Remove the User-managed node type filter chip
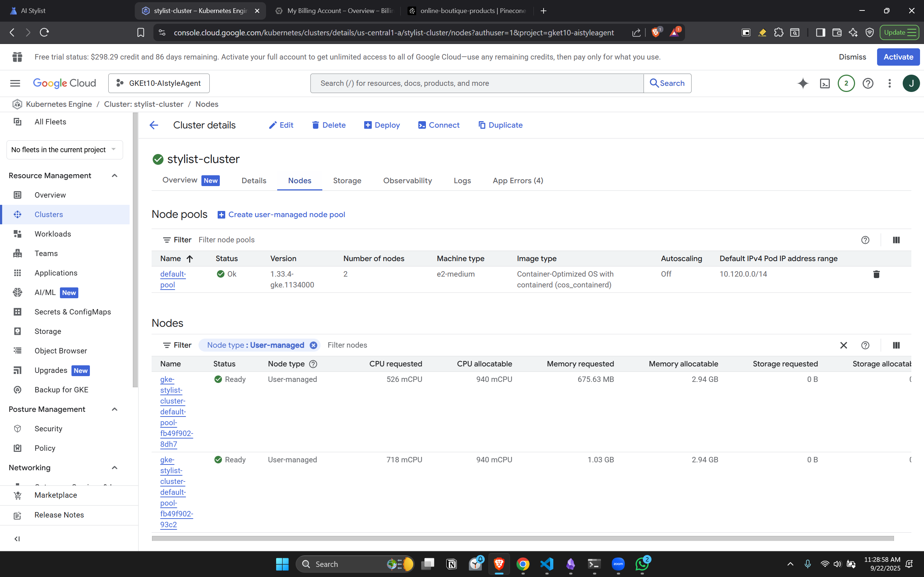 [x=313, y=345]
